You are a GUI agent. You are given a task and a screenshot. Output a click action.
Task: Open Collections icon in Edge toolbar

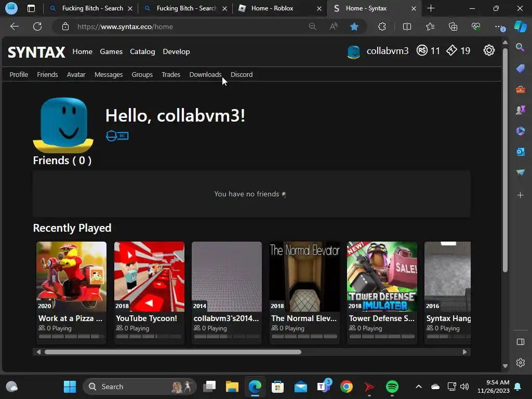click(x=453, y=26)
